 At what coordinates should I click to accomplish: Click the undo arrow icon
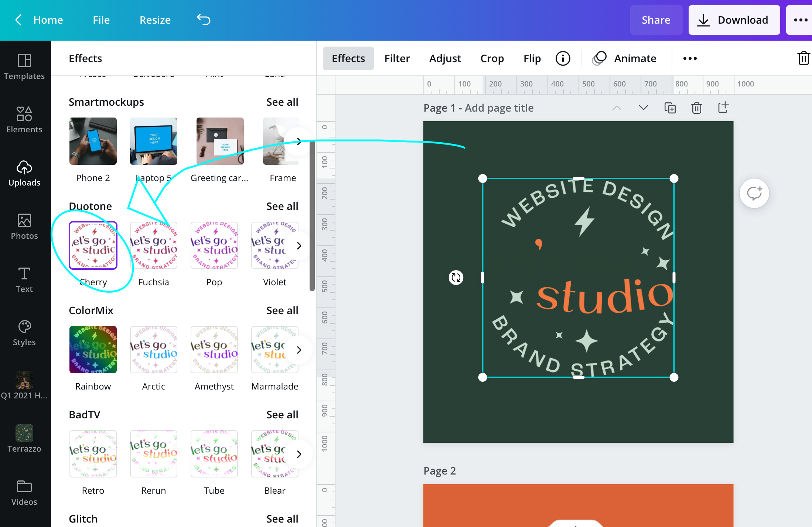coord(204,20)
